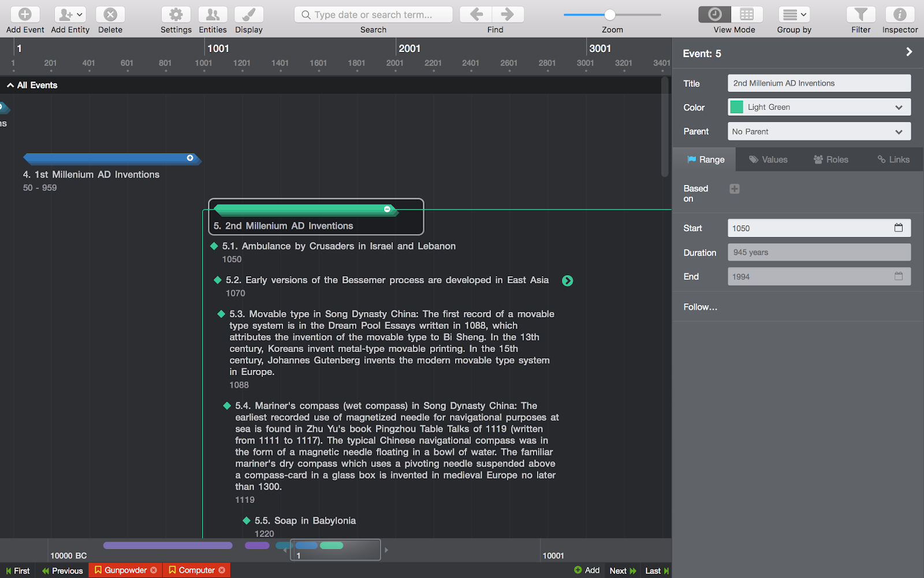Open the Parent dropdown
Viewport: 924px width, 578px height.
(819, 131)
